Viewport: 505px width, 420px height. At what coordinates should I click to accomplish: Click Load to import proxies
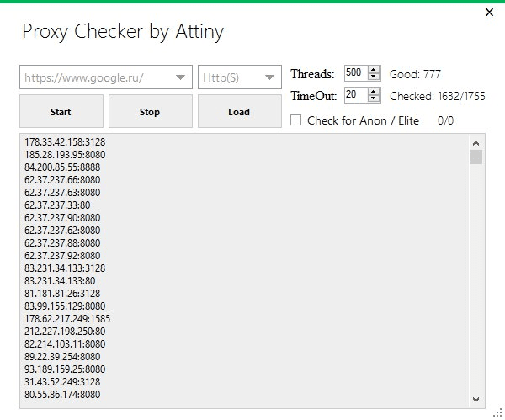tap(239, 112)
